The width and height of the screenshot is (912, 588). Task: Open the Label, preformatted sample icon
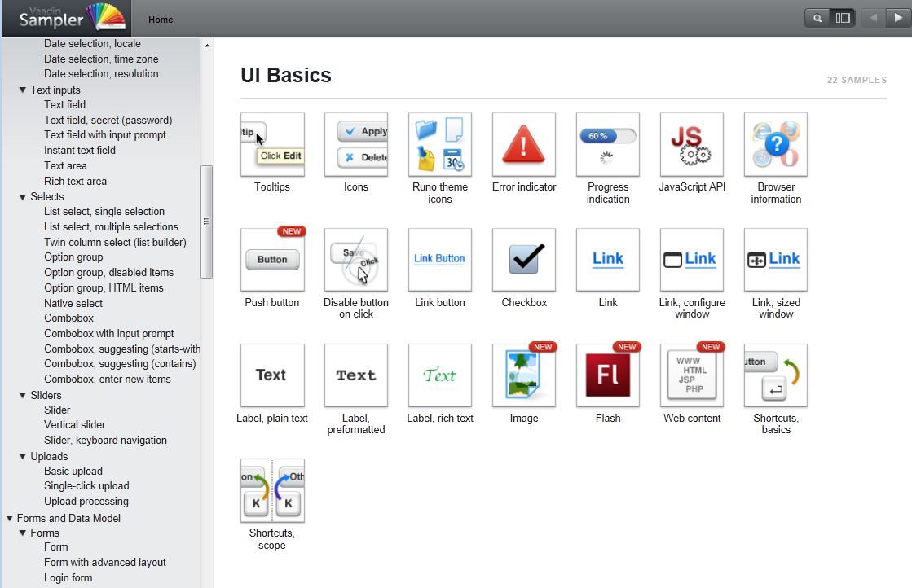tap(356, 375)
